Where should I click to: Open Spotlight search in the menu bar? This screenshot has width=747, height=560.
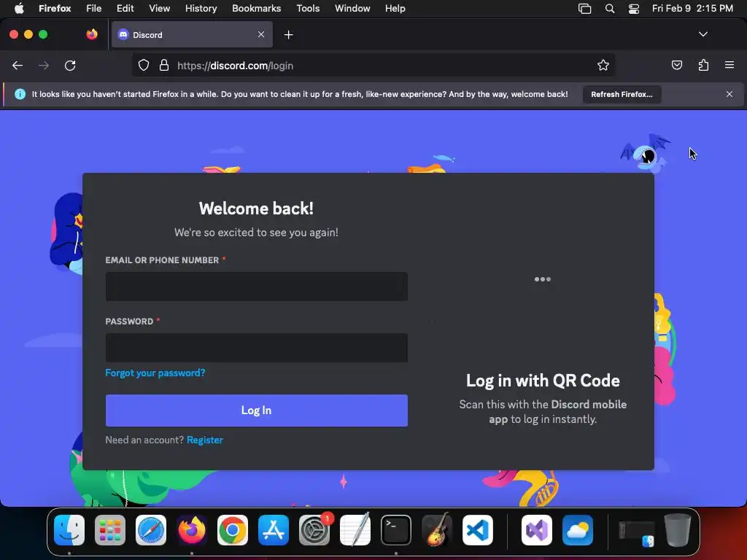tap(609, 9)
